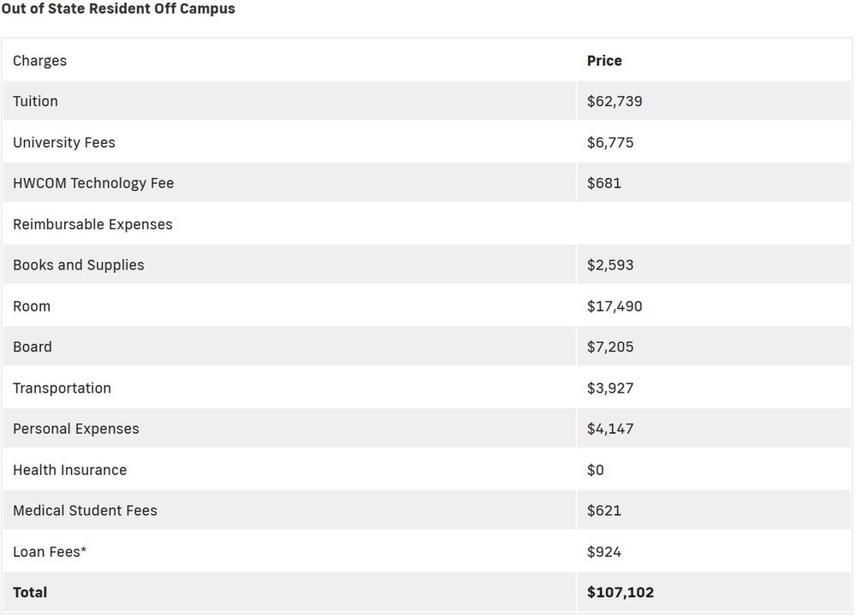The height and width of the screenshot is (616, 856).
Task: Click the Reimbursable Expenses row
Action: coord(92,224)
